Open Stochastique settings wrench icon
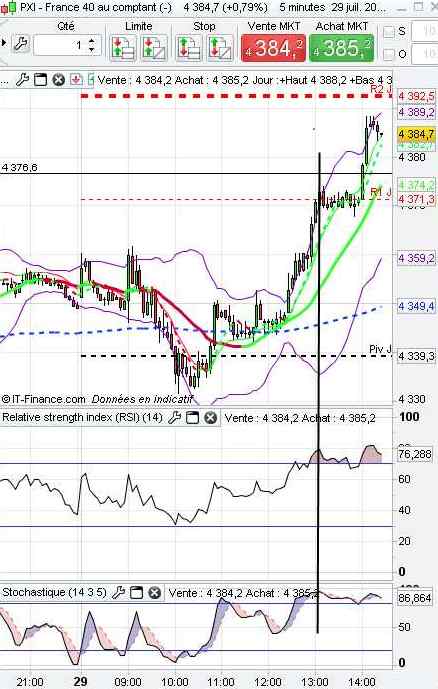The height and width of the screenshot is (689, 438). (118, 593)
